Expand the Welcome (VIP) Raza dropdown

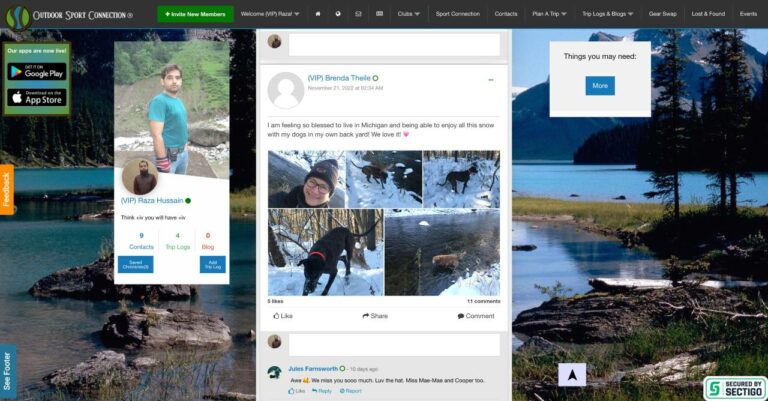tap(270, 14)
